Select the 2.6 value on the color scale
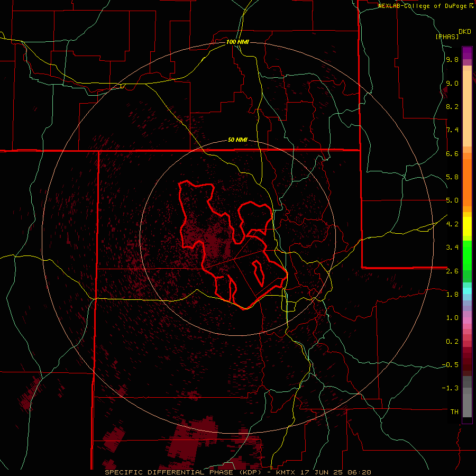Image resolution: width=476 pixels, height=476 pixels. click(452, 271)
